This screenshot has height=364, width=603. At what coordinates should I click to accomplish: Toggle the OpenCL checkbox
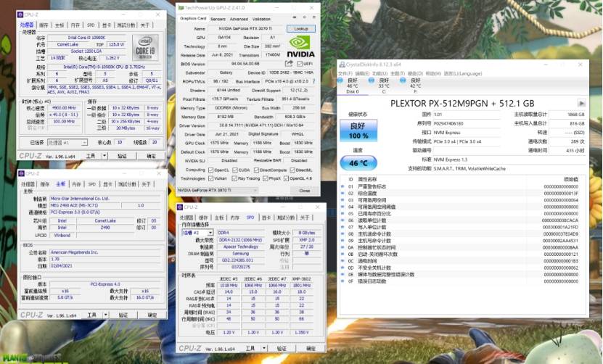coord(210,170)
